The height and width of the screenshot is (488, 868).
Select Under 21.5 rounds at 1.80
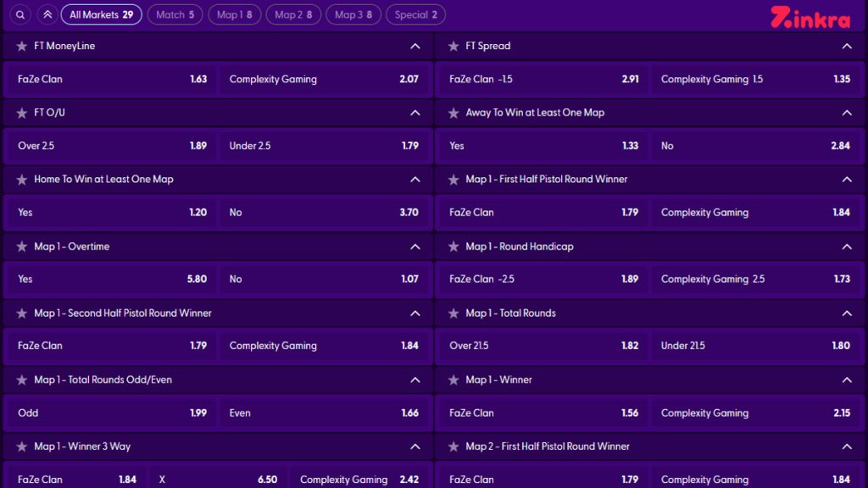pyautogui.click(x=756, y=346)
